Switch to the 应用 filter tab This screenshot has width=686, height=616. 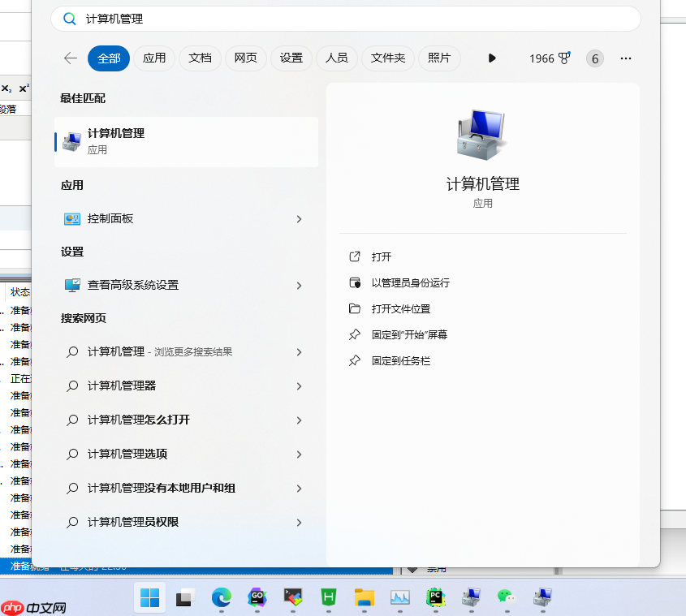pyautogui.click(x=154, y=58)
